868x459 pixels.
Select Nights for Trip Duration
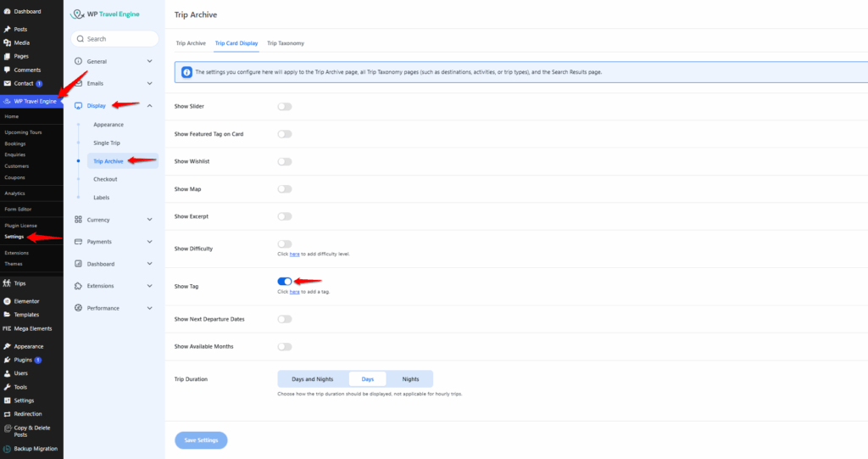410,379
